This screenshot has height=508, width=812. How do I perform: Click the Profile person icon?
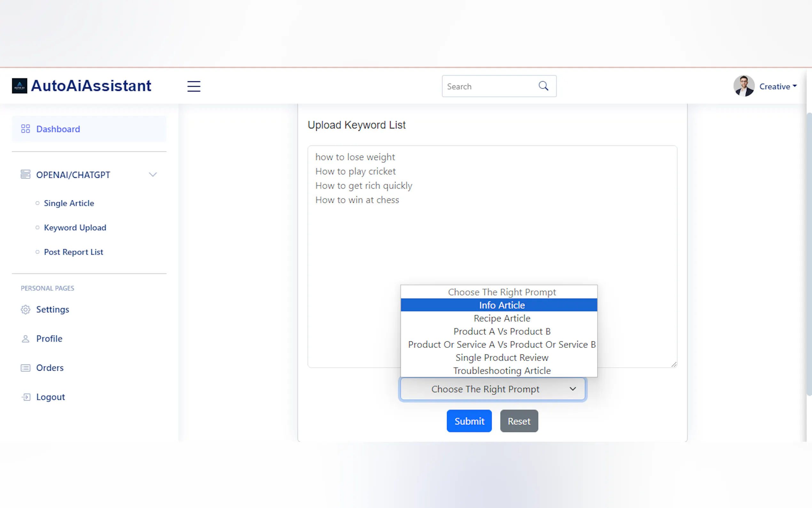pyautogui.click(x=26, y=339)
